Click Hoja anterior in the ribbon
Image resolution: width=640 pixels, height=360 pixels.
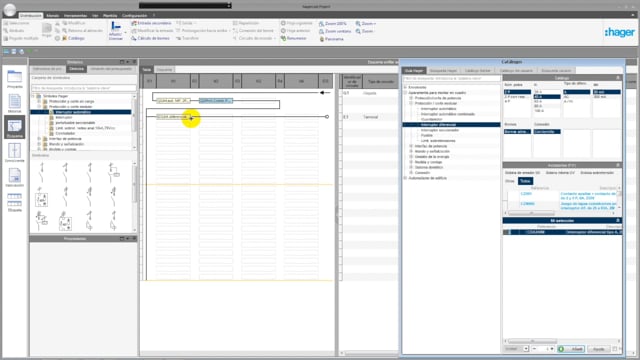click(295, 31)
